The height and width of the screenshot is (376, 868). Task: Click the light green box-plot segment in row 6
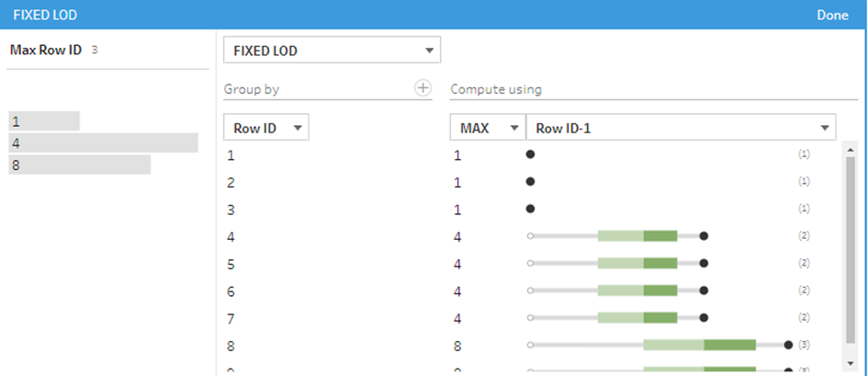(x=620, y=291)
